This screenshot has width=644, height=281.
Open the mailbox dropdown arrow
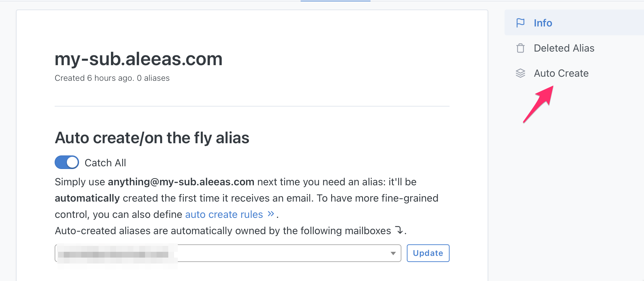[393, 254]
